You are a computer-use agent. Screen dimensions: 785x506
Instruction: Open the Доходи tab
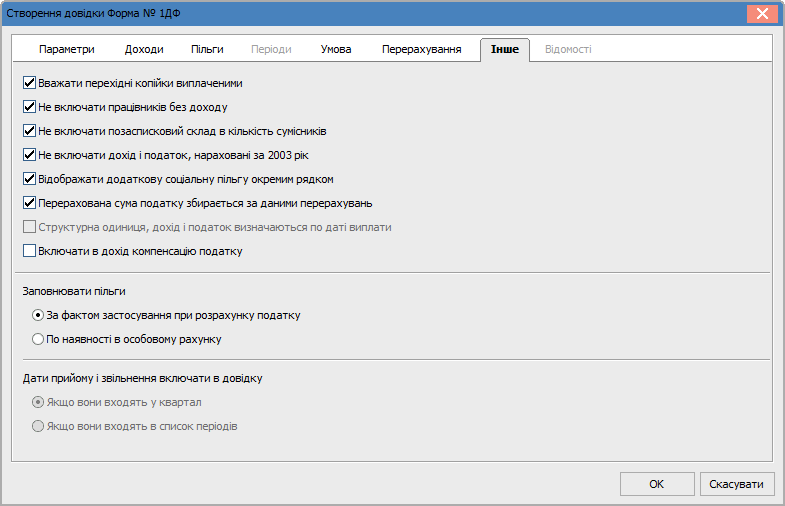click(x=144, y=50)
